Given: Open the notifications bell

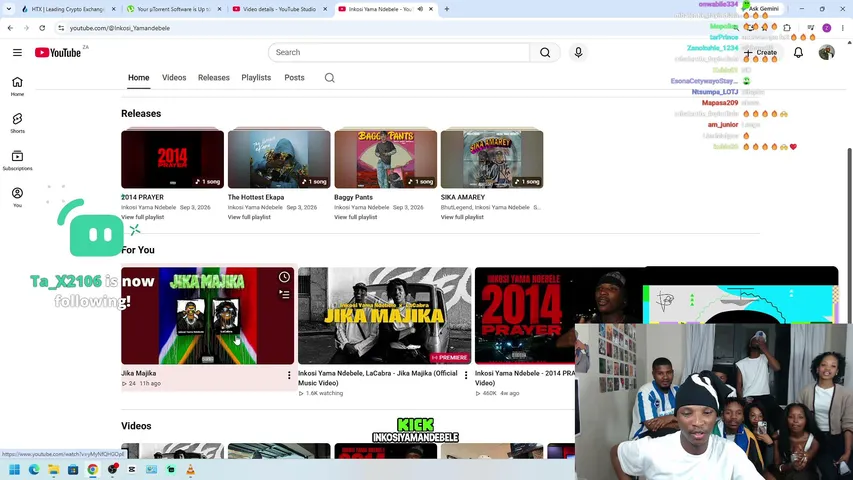Looking at the screenshot, I should [798, 52].
